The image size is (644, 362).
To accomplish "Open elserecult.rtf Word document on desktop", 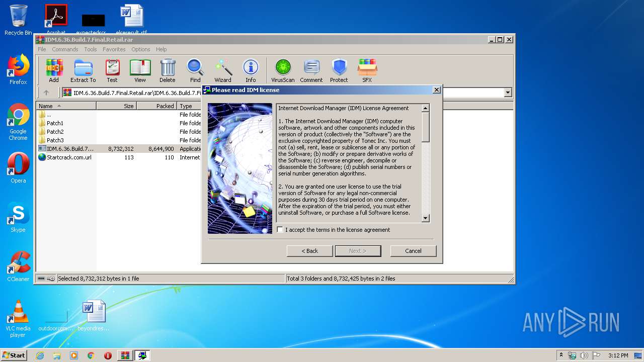I will (131, 20).
